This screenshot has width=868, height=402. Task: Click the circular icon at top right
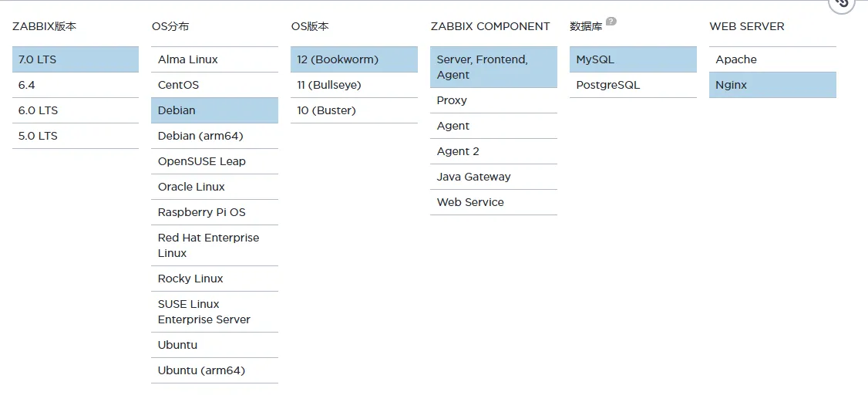click(x=842, y=3)
